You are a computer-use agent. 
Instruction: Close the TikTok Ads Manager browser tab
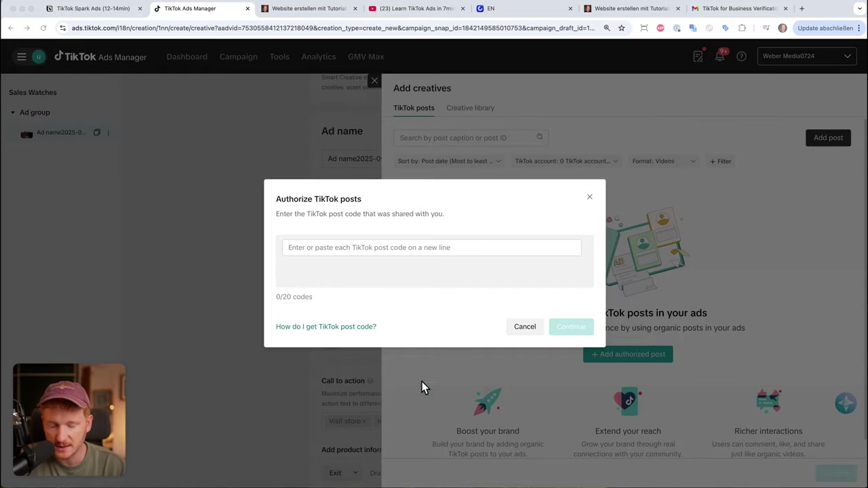(248, 9)
